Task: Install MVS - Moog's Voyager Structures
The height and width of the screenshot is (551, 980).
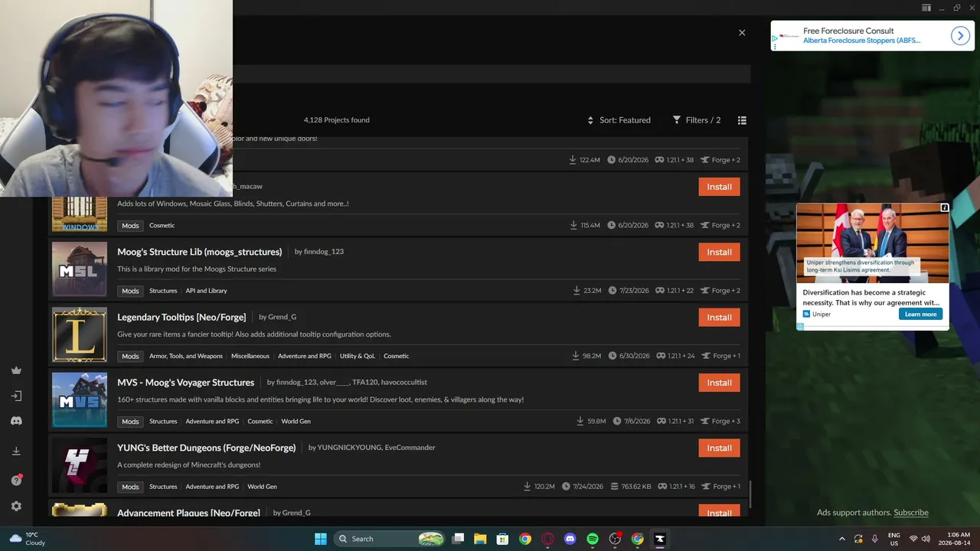Action: coord(719,383)
